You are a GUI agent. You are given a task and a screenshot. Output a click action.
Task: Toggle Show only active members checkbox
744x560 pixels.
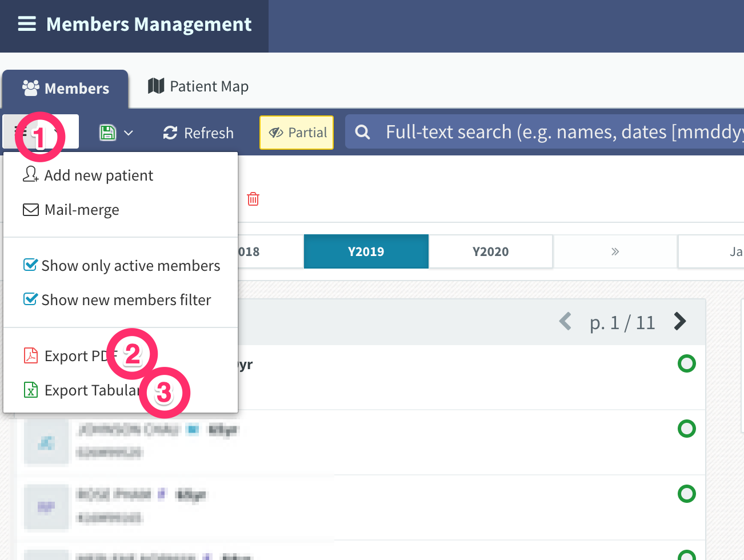click(30, 265)
